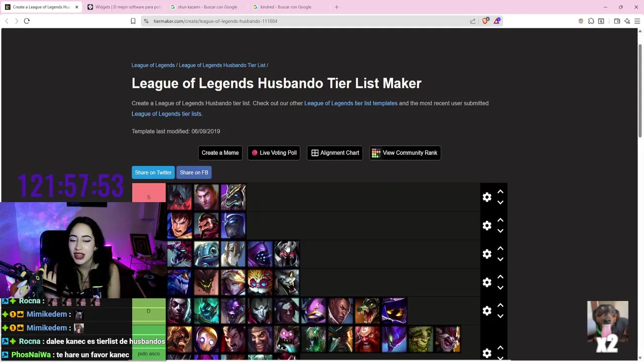Open League of Legends tier list templates link
644x362 pixels.
click(351, 103)
